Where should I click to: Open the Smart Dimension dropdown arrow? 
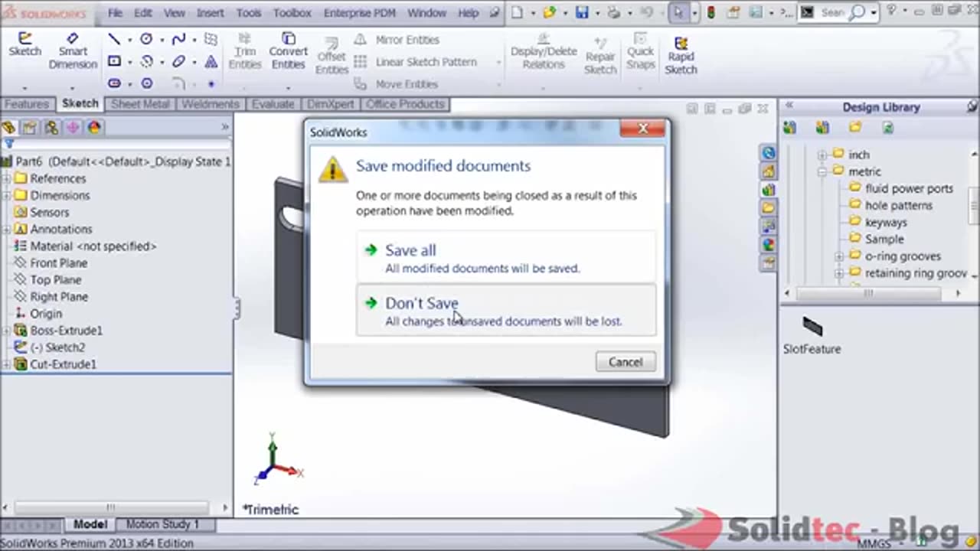(73, 86)
